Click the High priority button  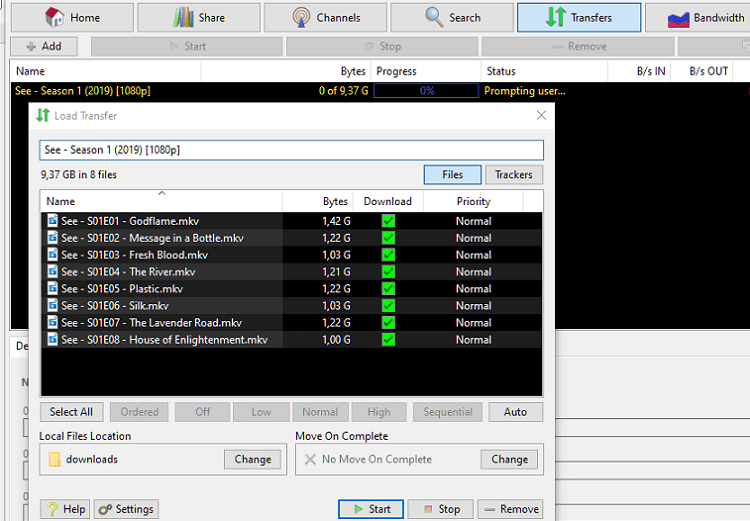pos(379,412)
